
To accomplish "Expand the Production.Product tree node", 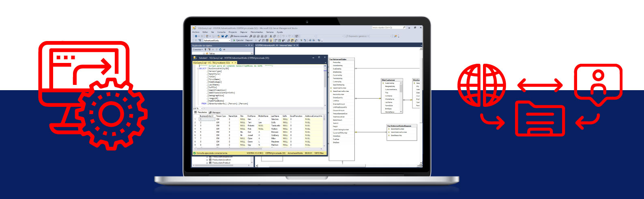I will [x=207, y=163].
